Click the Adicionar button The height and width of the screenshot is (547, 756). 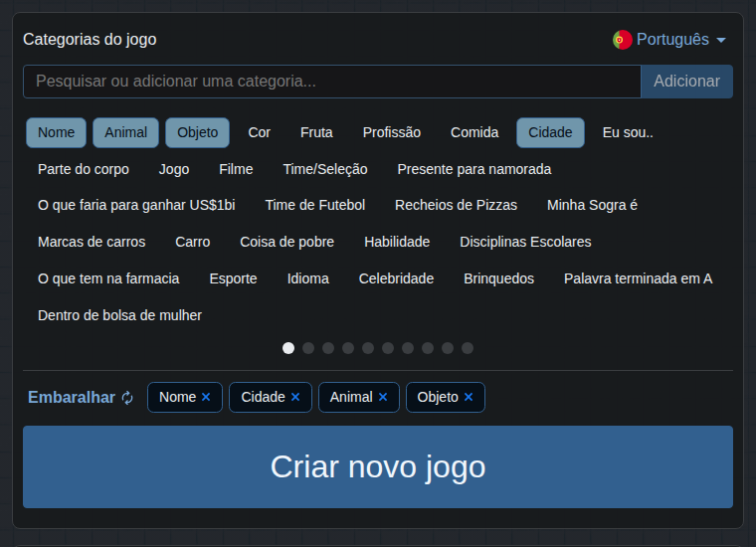pyautogui.click(x=686, y=82)
